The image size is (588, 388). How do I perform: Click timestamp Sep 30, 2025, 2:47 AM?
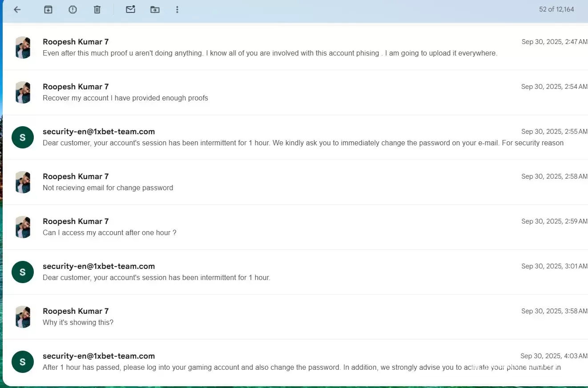click(554, 42)
